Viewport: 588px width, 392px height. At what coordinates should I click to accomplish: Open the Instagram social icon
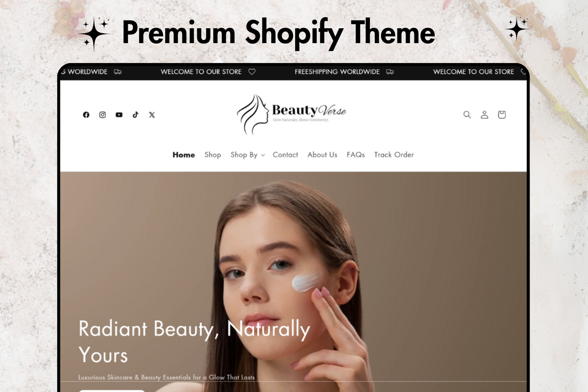click(103, 115)
